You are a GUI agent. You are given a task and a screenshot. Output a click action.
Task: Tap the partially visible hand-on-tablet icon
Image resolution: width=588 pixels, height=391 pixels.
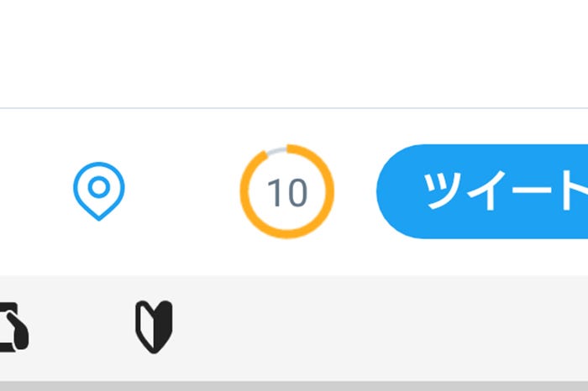tap(15, 327)
